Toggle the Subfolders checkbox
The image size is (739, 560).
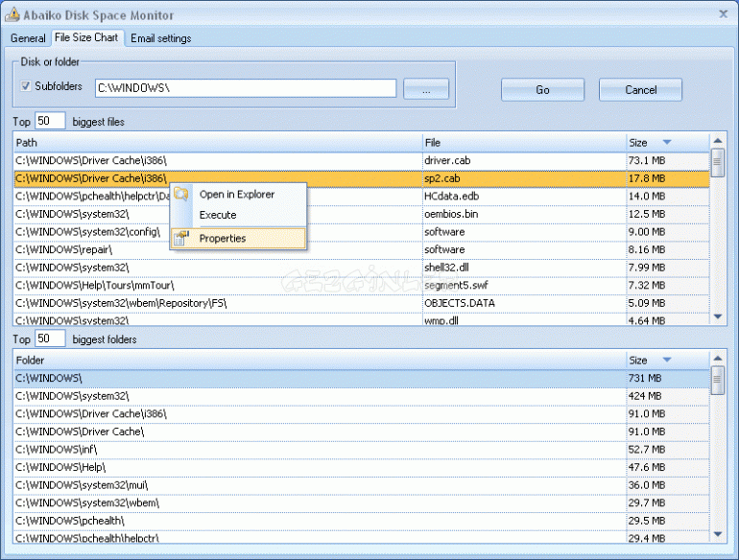click(x=26, y=86)
